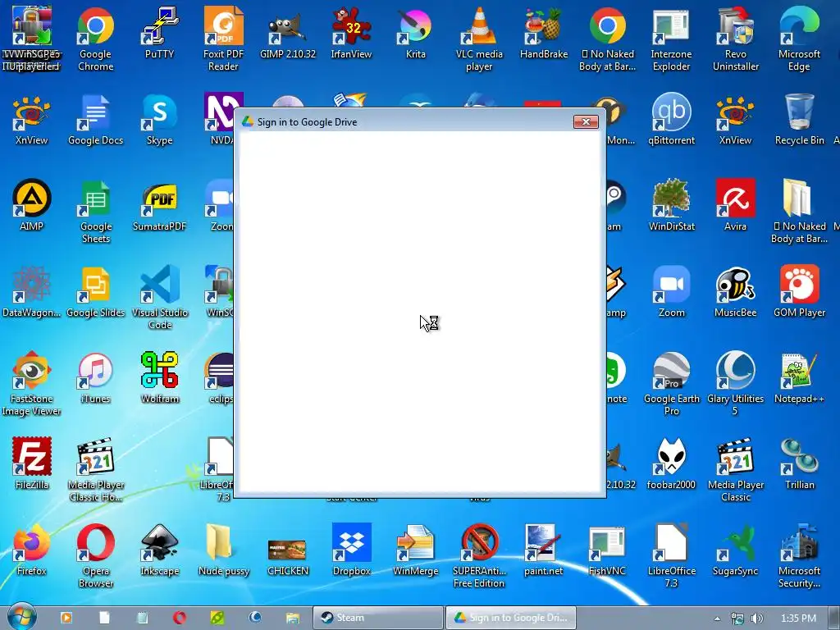Open Interzone Exploder shortcut
The width and height of the screenshot is (840, 630).
(x=671, y=39)
